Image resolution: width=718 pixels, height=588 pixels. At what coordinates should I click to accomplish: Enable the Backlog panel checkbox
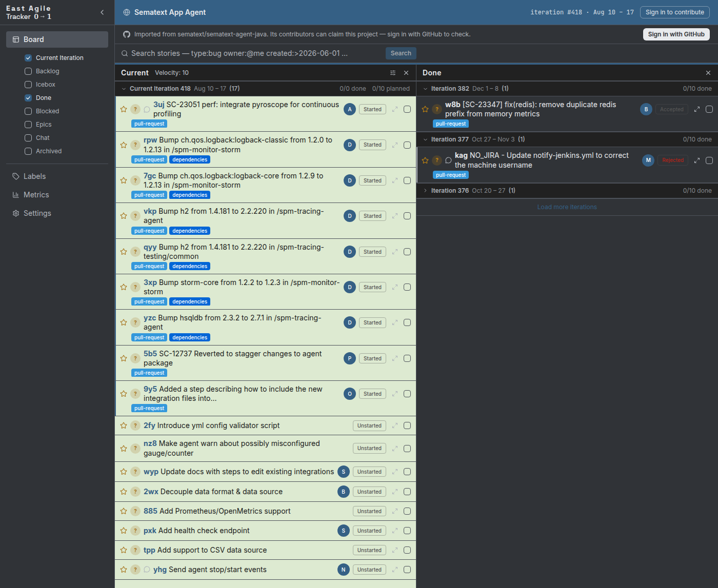[28, 71]
